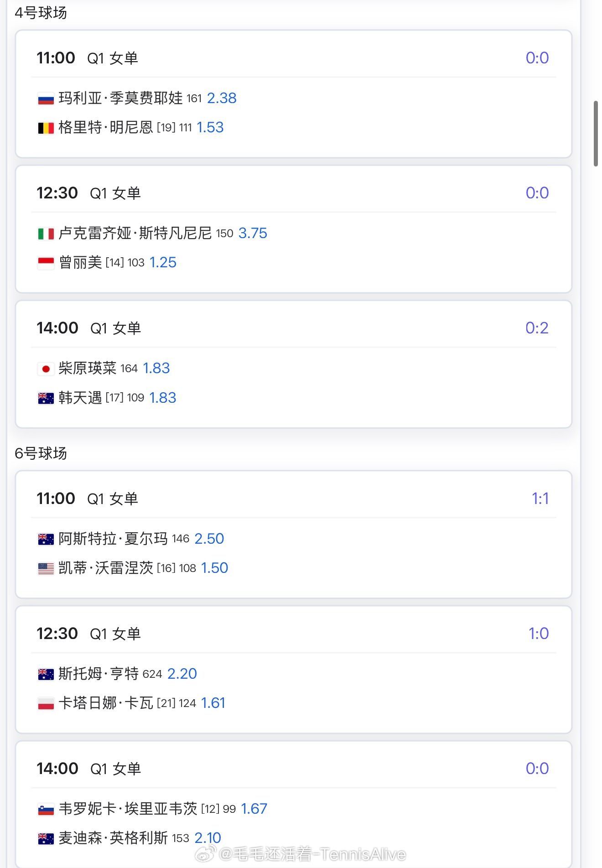Click the 4号球场 court heading
Screen dimensions: 602x868
pyautogui.click(x=41, y=13)
